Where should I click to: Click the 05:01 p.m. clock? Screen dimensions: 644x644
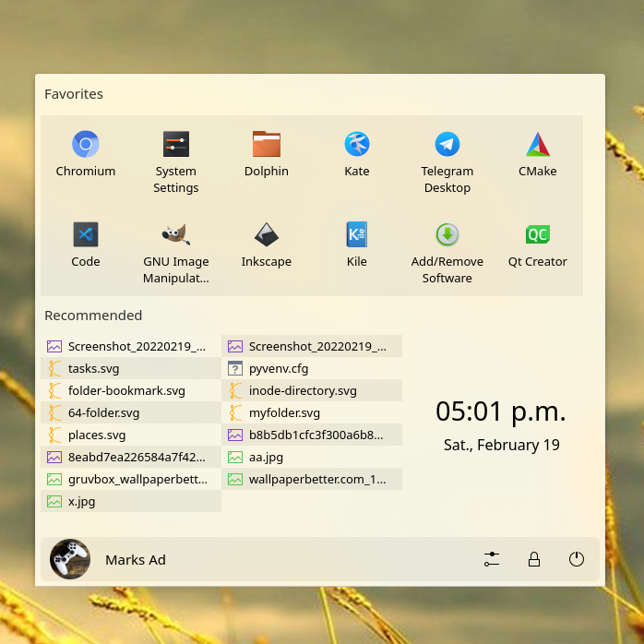501,411
